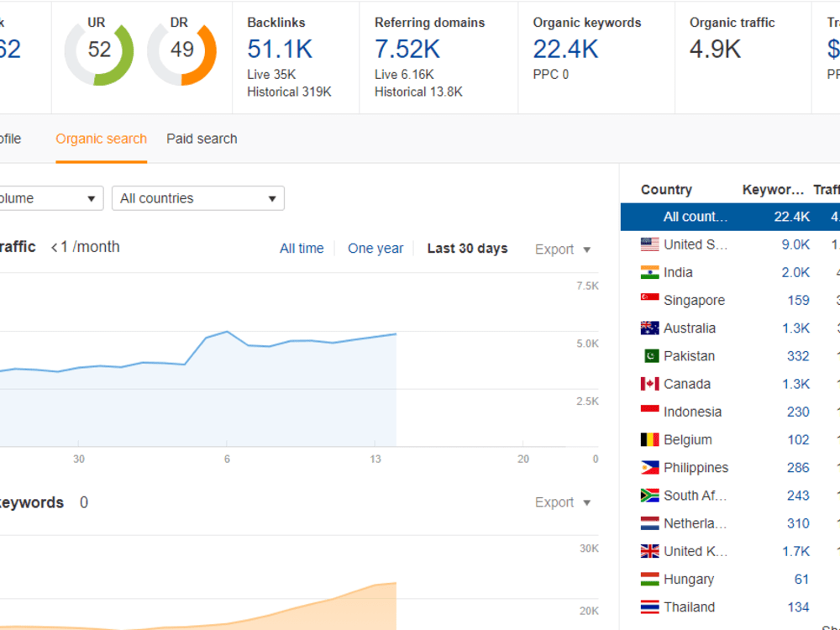
Task: Select the One year range
Action: point(375,249)
